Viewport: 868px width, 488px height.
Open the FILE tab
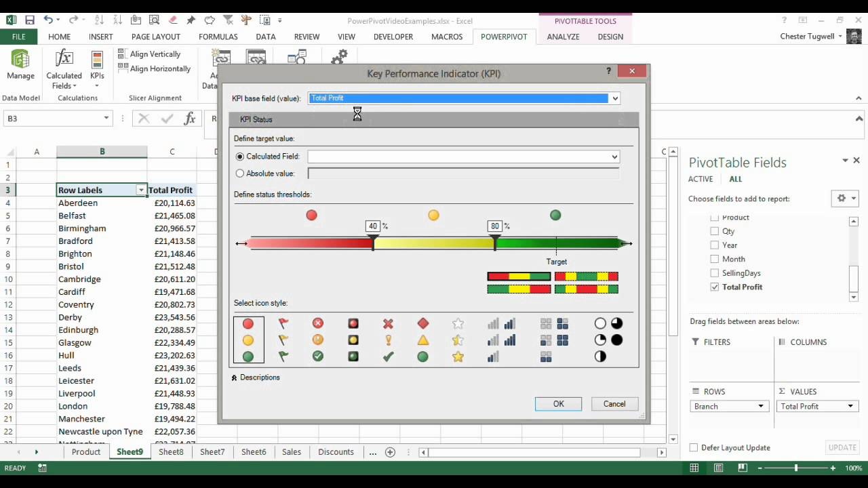[18, 37]
